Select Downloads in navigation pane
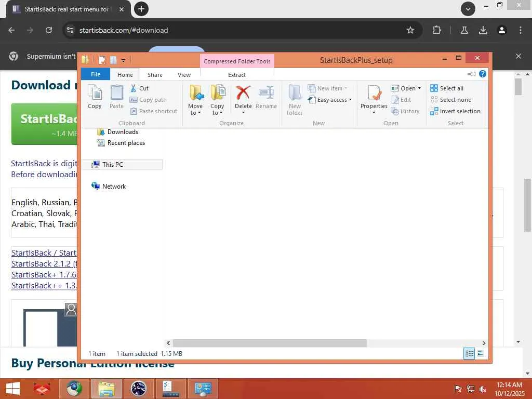532x399 pixels. (118, 132)
